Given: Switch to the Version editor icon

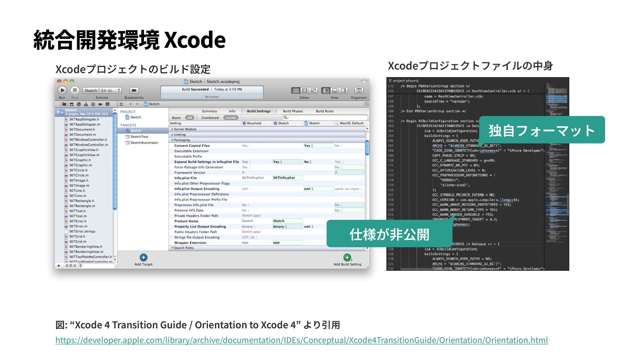Looking at the screenshot, I should pos(313,90).
